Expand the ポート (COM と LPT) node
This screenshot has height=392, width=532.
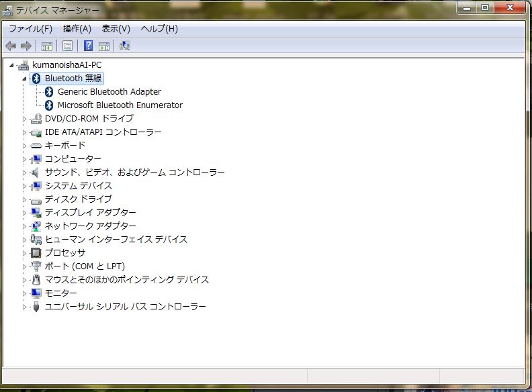point(24,266)
